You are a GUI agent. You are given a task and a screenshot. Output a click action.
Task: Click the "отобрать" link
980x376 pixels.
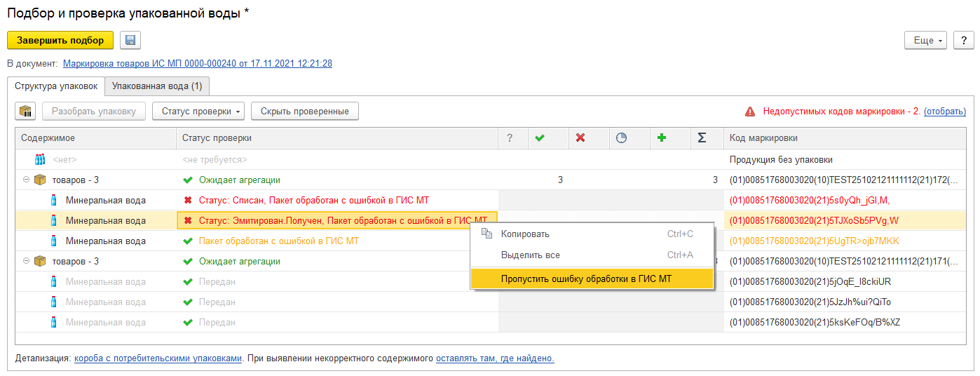click(x=945, y=112)
